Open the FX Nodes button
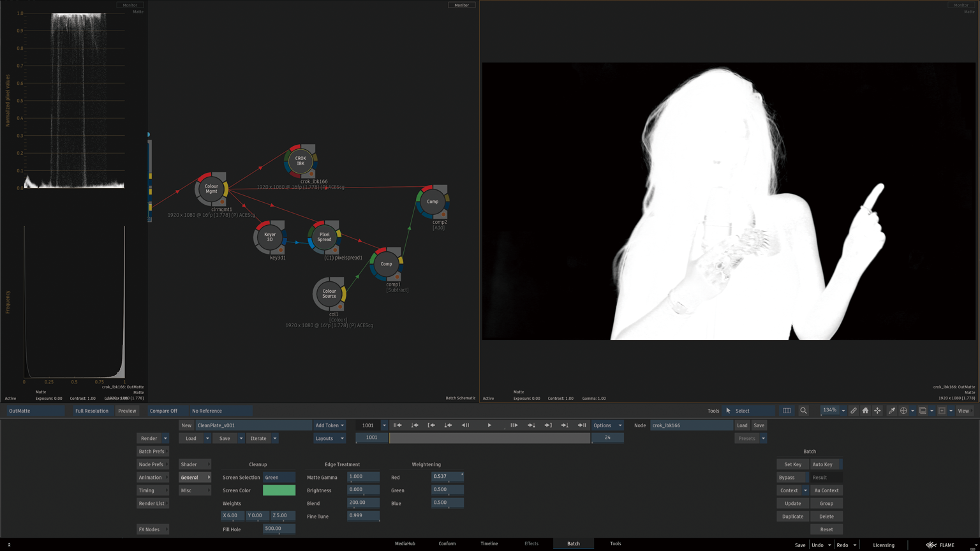The image size is (980, 551). pyautogui.click(x=152, y=529)
